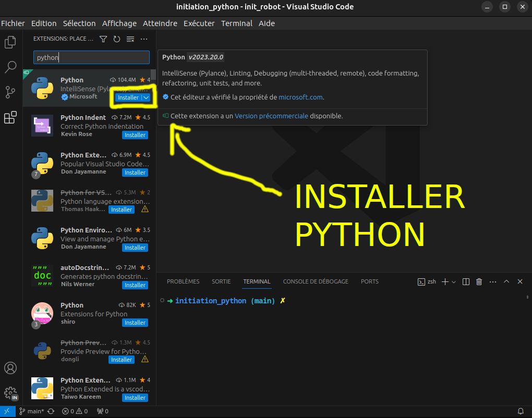Open the Aide menu

[x=267, y=23]
